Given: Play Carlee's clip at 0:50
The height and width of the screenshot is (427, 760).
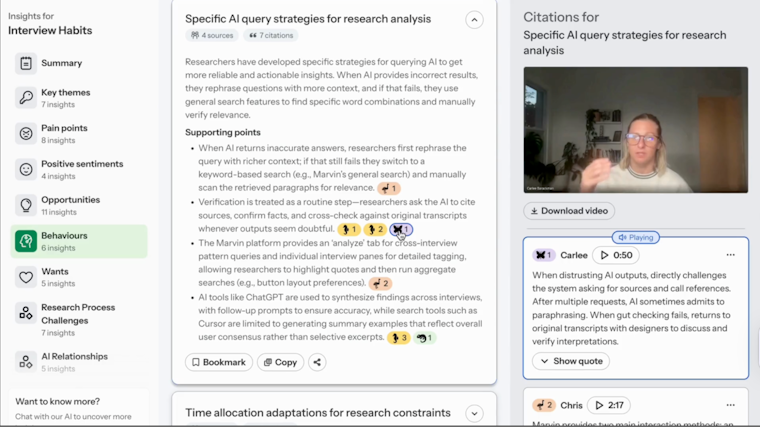Looking at the screenshot, I should coord(616,255).
